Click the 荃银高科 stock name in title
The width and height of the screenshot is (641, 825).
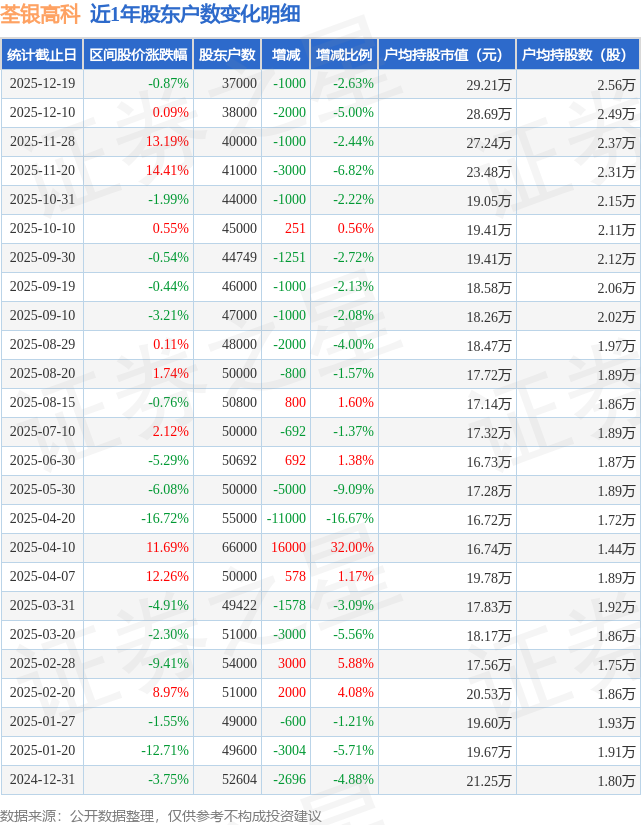(41, 15)
